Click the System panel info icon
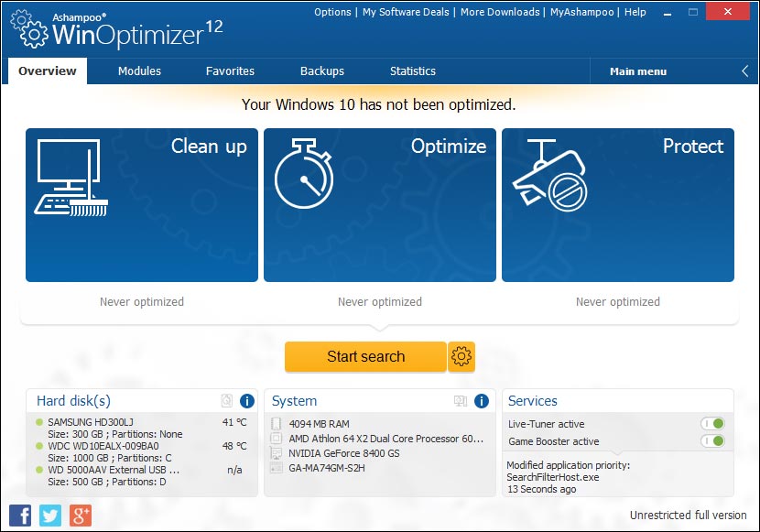760x532 pixels. 481,401
